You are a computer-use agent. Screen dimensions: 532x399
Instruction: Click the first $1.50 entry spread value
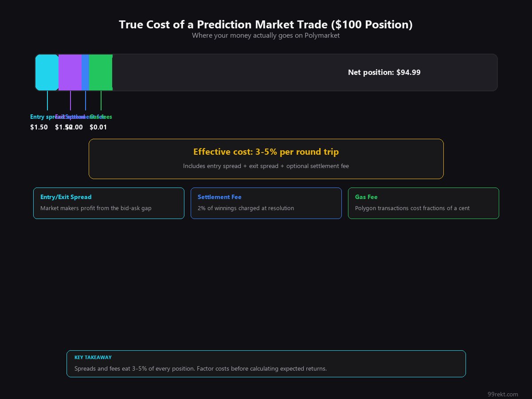[x=39, y=127]
